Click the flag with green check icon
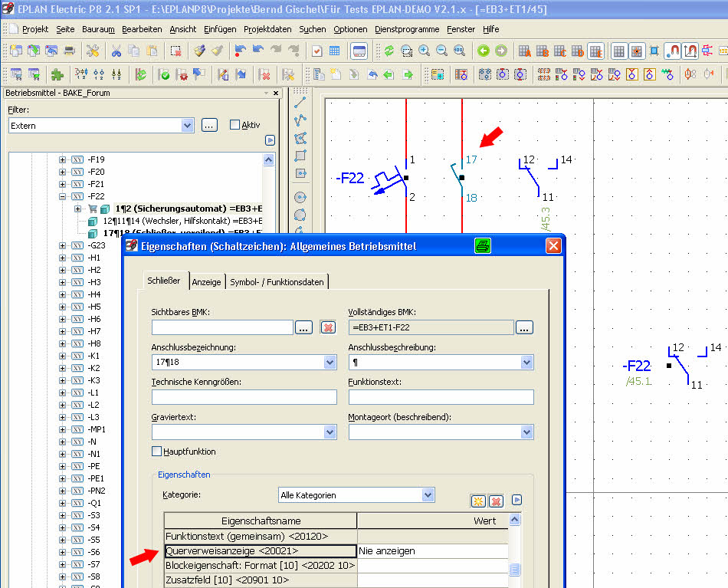Image resolution: width=728 pixels, height=588 pixels. coord(164,74)
